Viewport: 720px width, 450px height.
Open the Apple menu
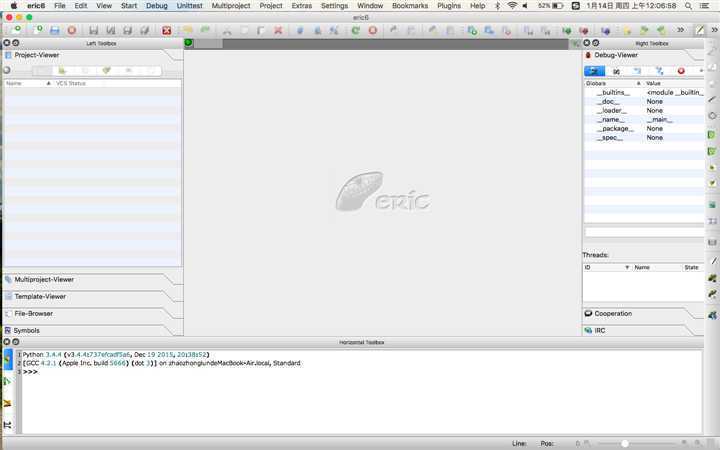pyautogui.click(x=14, y=6)
